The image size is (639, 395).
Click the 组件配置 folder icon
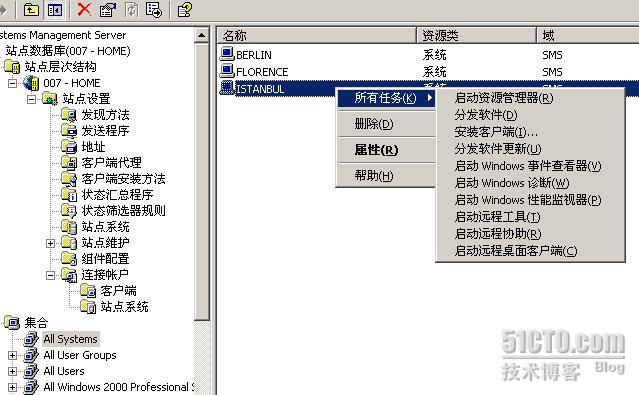click(x=69, y=258)
